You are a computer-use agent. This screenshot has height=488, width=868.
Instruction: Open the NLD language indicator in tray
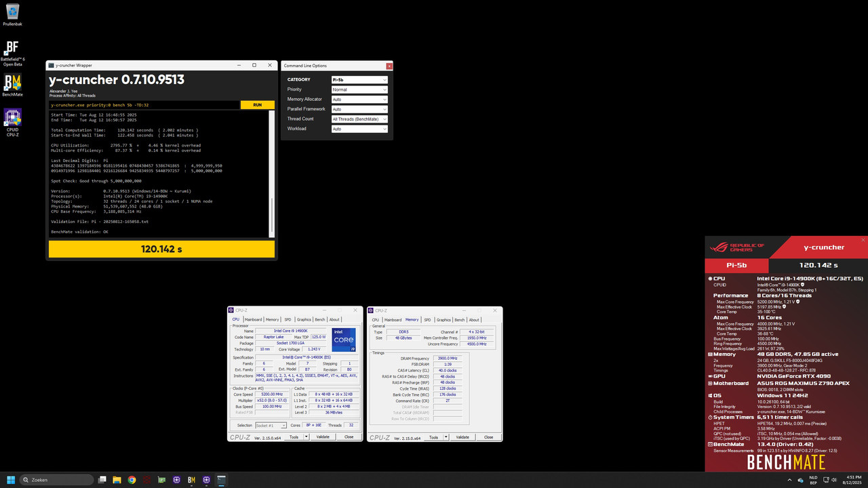pyautogui.click(x=813, y=480)
